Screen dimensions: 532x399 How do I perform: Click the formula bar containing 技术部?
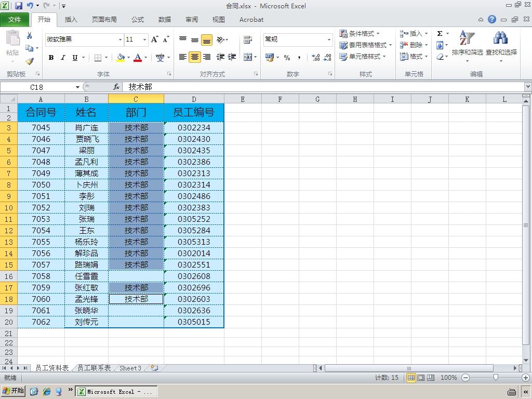(322, 87)
